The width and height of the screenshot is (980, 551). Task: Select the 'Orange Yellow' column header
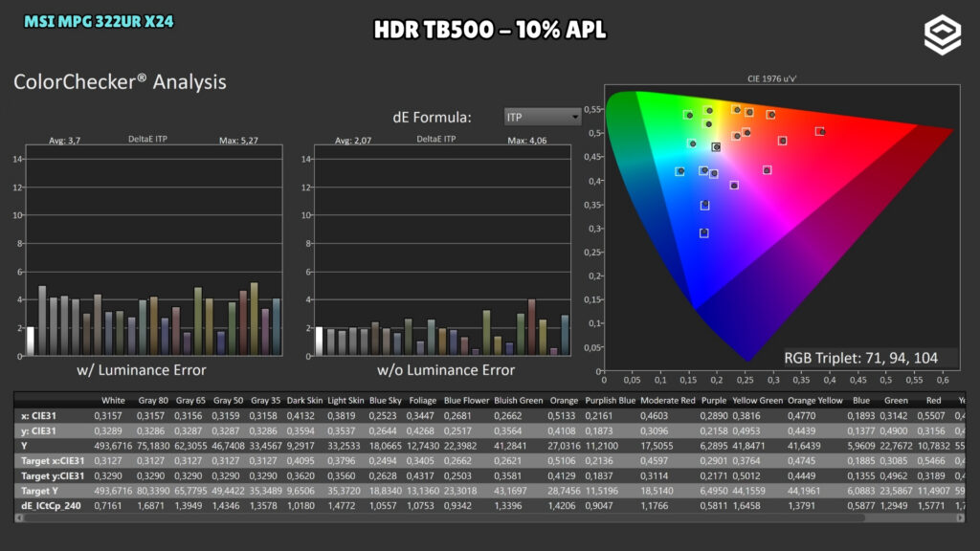[815, 401]
